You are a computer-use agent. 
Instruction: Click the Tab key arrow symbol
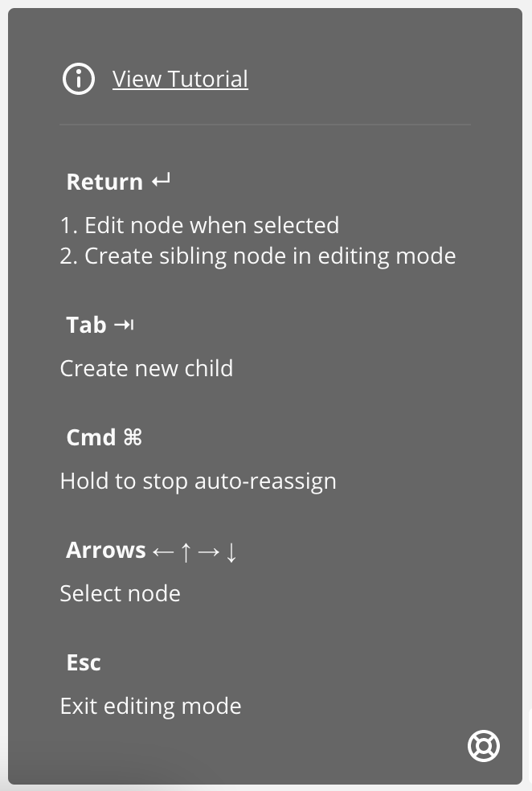[124, 325]
